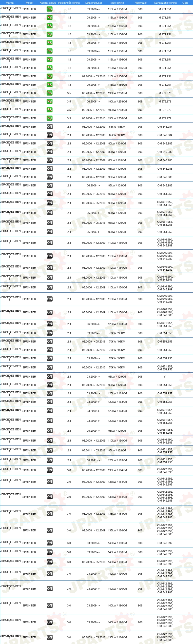Click diesel ON icon in the 05.2009 -> row
The width and height of the screenshot is (193, 644).
click(x=50, y=430)
